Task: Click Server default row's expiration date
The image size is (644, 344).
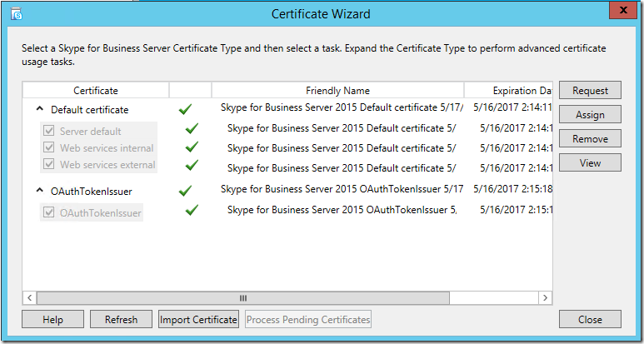Action: 517,128
